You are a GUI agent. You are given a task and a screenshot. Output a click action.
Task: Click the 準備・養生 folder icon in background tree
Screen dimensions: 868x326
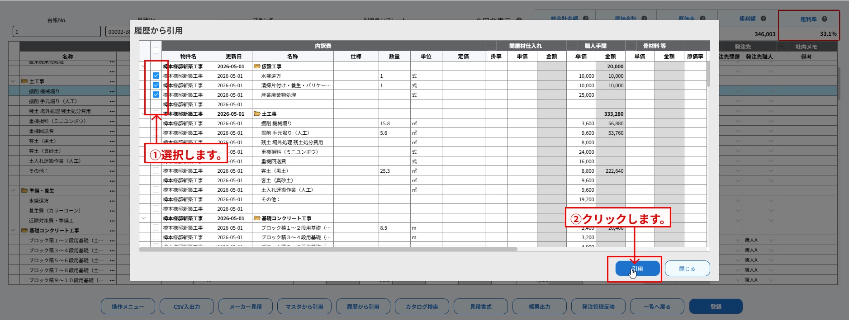click(x=24, y=190)
